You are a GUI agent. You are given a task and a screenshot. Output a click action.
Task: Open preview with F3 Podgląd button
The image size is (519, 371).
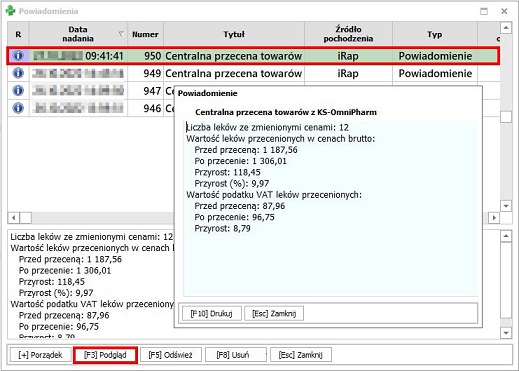105,355
